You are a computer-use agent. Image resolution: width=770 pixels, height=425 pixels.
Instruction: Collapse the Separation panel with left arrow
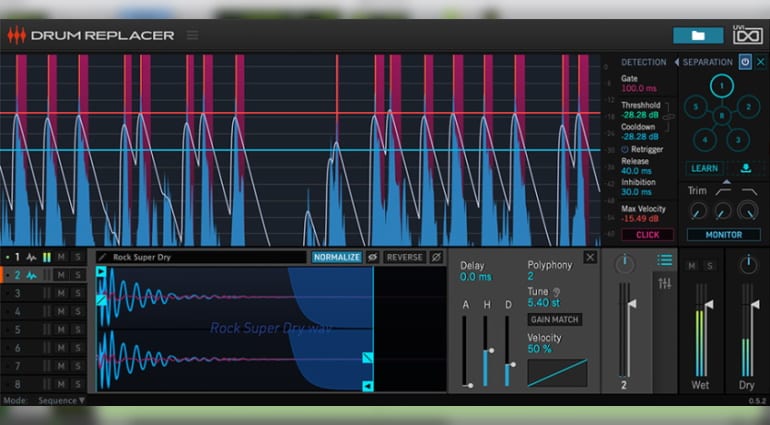677,62
